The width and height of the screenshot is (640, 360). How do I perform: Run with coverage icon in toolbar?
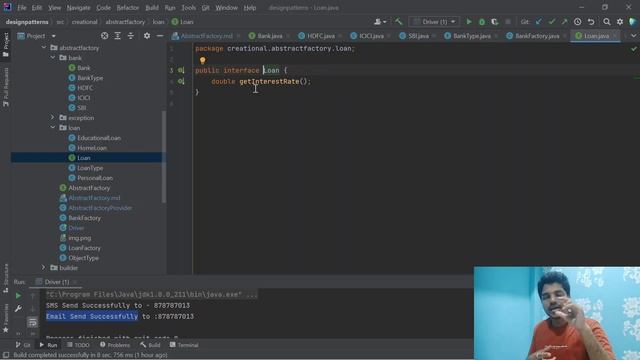[495, 22]
